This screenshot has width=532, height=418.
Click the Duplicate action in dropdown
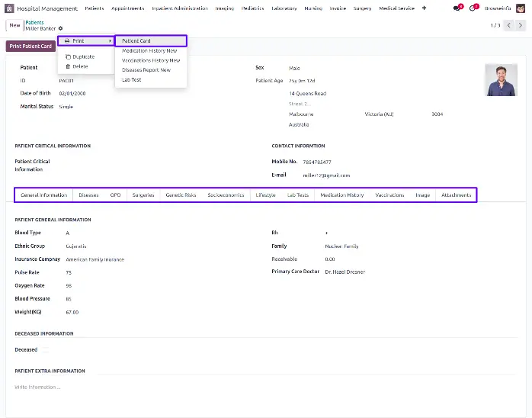pyautogui.click(x=83, y=56)
